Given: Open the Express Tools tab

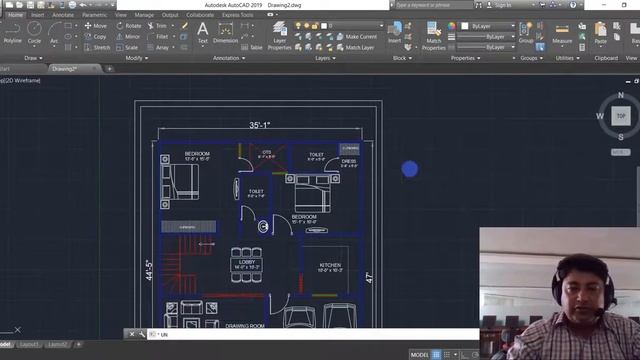Looking at the screenshot, I should [237, 15].
